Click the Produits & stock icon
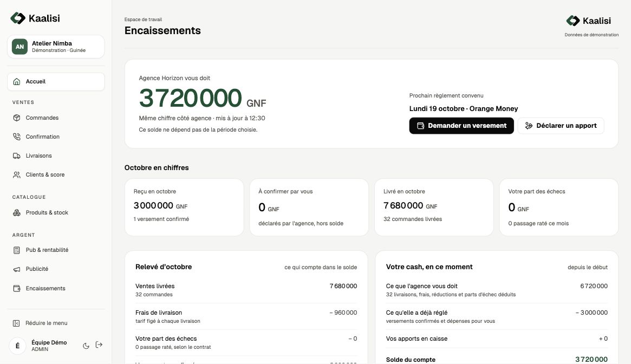This screenshot has height=364, width=631. coord(16,212)
